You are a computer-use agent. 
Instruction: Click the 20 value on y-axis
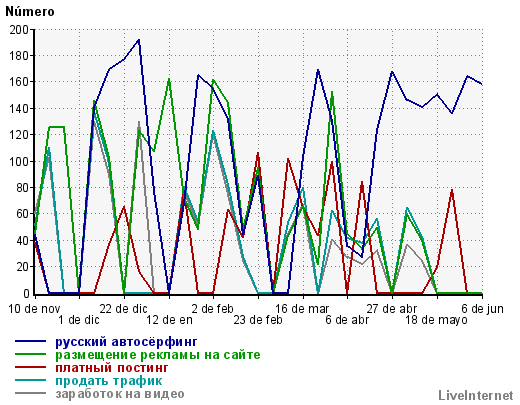23,267
